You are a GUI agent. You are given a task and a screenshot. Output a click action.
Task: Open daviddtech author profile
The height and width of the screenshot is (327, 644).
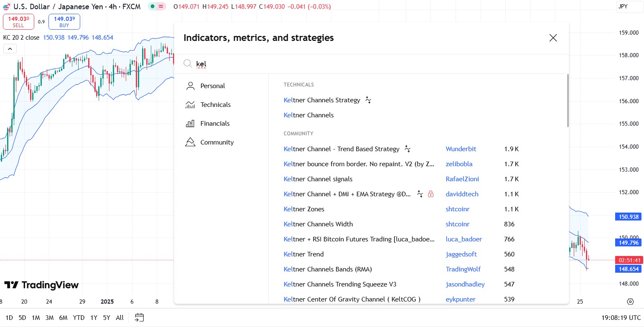(462, 194)
